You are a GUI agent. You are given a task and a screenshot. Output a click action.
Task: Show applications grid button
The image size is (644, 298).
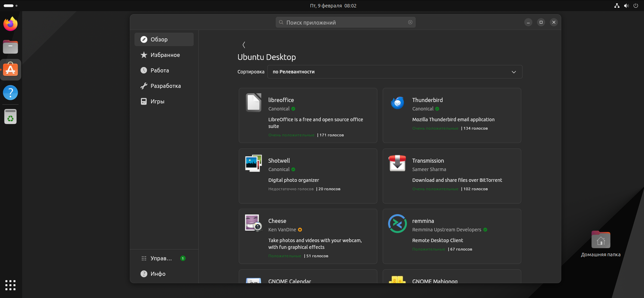(10, 285)
